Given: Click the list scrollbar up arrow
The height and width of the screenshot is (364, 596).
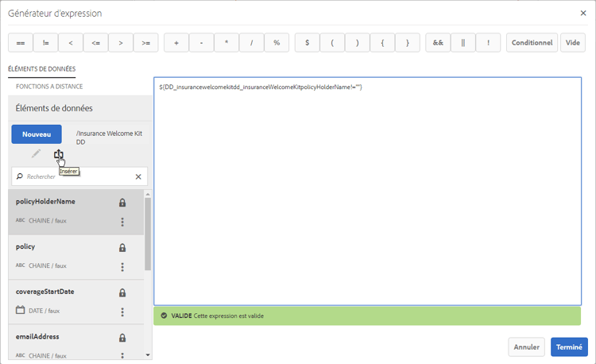Looking at the screenshot, I should coord(148,194).
